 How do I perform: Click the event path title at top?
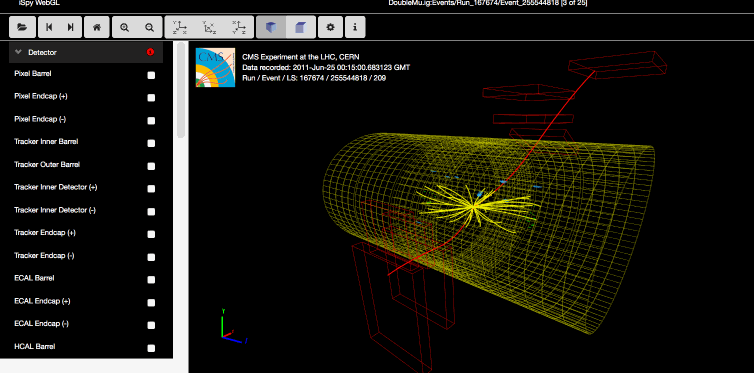click(488, 3)
